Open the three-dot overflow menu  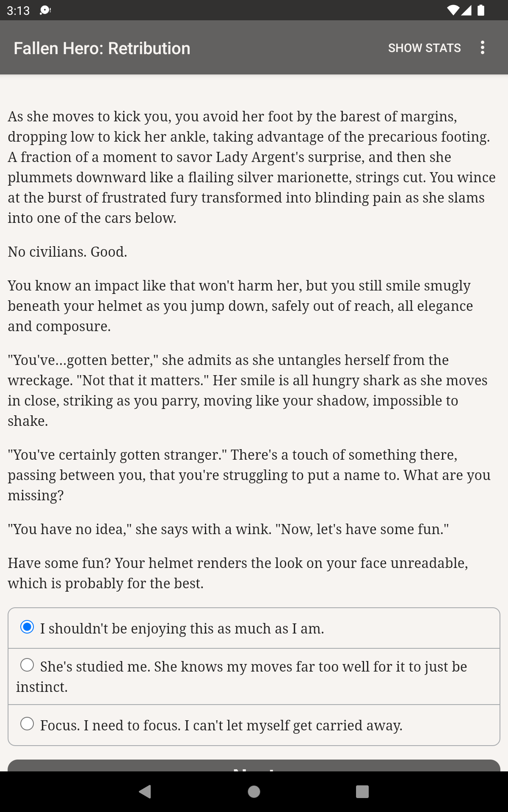coord(482,48)
